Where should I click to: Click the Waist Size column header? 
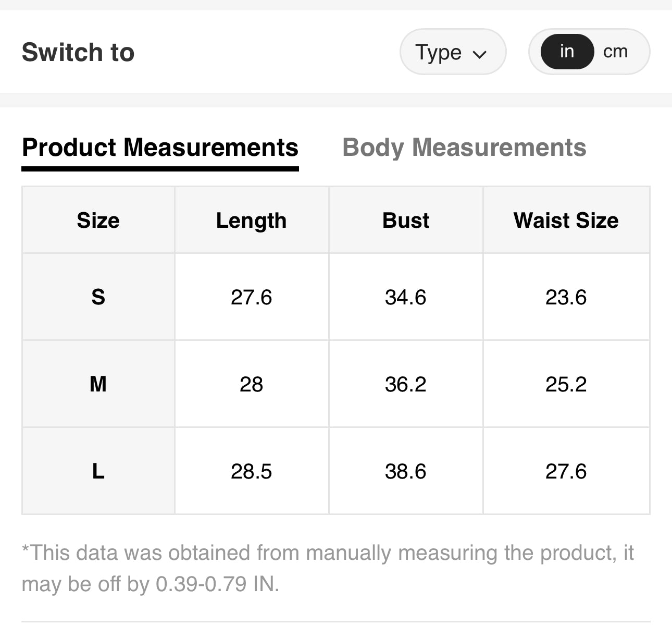566,220
